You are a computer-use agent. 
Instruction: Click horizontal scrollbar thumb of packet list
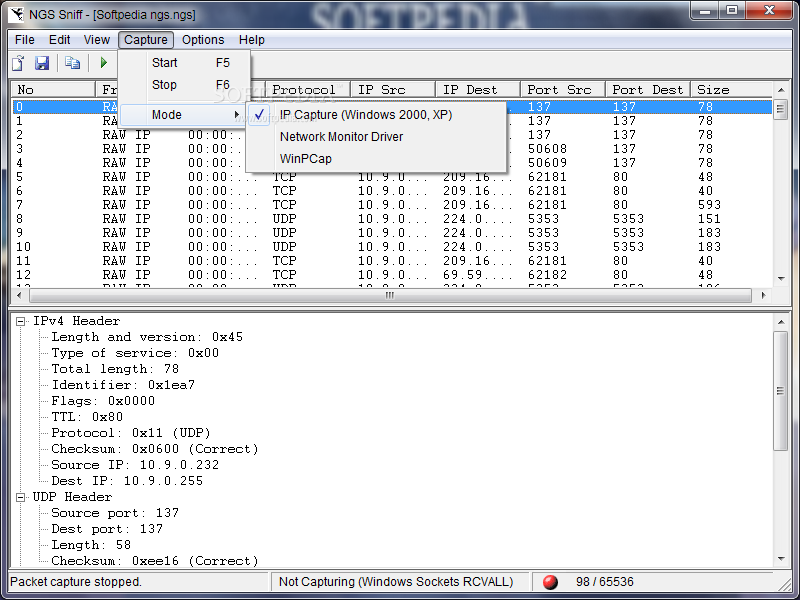[390, 295]
